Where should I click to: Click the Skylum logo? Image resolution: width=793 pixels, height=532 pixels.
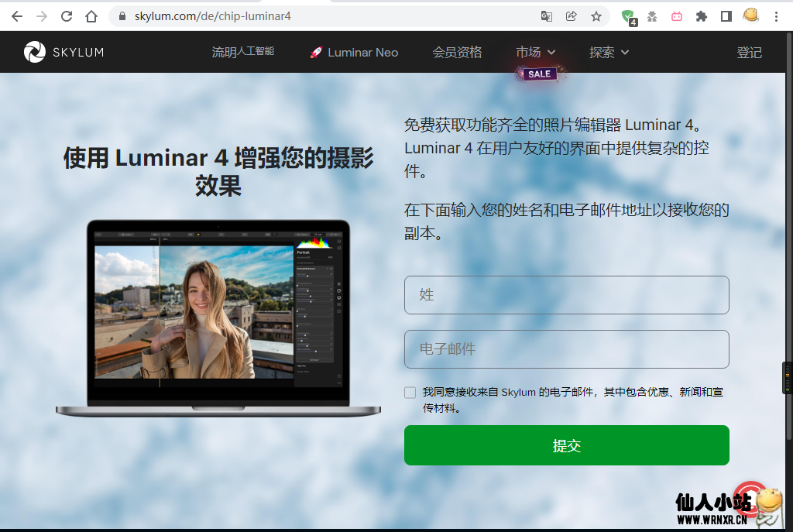[64, 52]
